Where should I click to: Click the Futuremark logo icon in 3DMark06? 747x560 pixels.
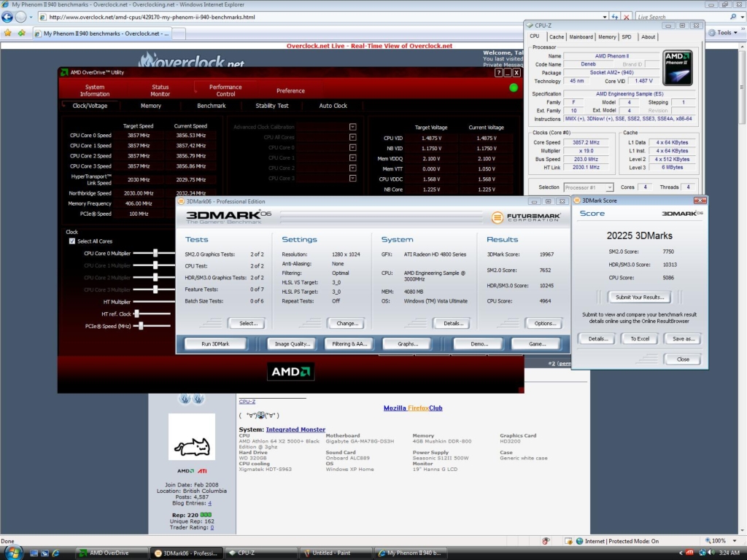497,217
